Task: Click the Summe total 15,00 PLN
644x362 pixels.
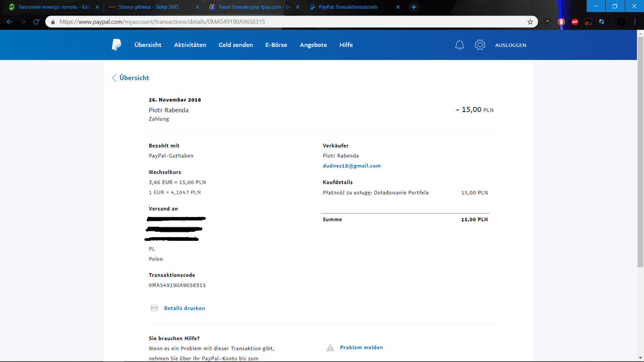Action: [x=475, y=220]
